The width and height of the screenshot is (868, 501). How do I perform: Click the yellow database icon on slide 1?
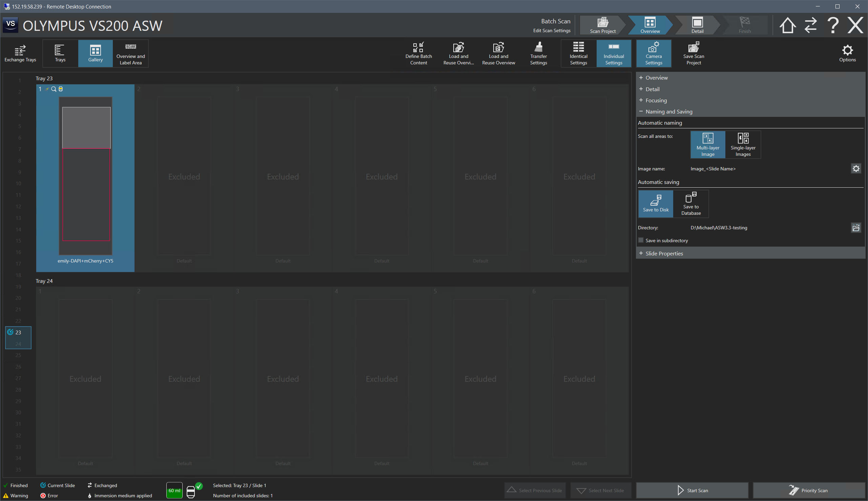coord(61,89)
